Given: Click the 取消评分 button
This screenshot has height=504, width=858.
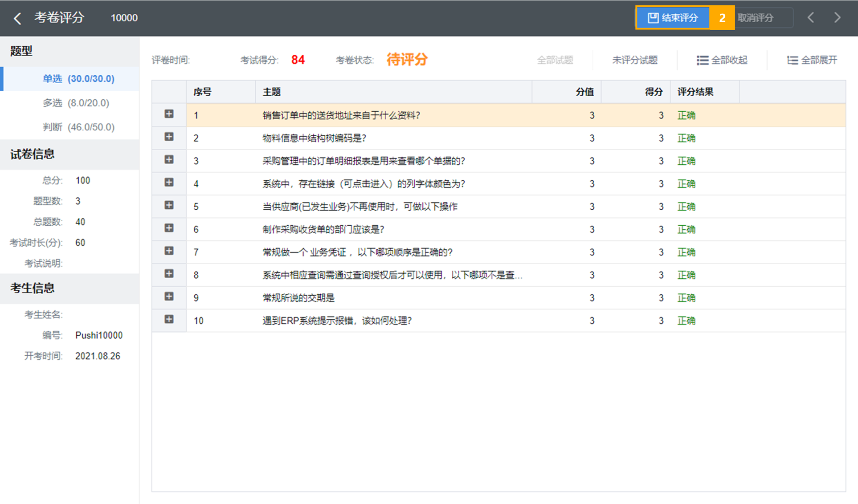Looking at the screenshot, I should pos(764,18).
